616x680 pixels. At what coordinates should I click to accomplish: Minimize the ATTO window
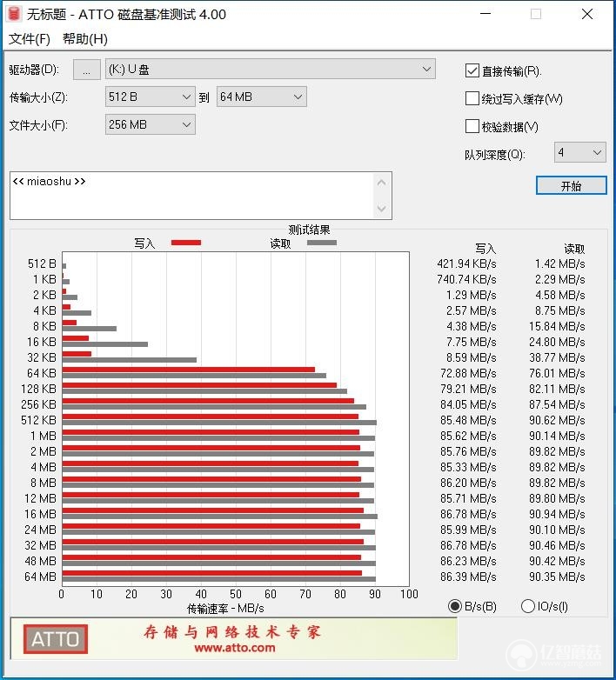(x=485, y=14)
